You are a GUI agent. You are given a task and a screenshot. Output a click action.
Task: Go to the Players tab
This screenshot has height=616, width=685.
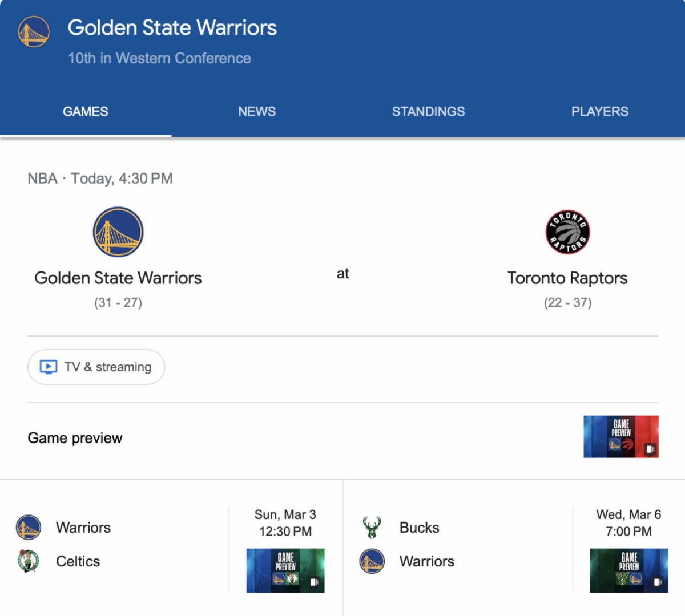[599, 112]
